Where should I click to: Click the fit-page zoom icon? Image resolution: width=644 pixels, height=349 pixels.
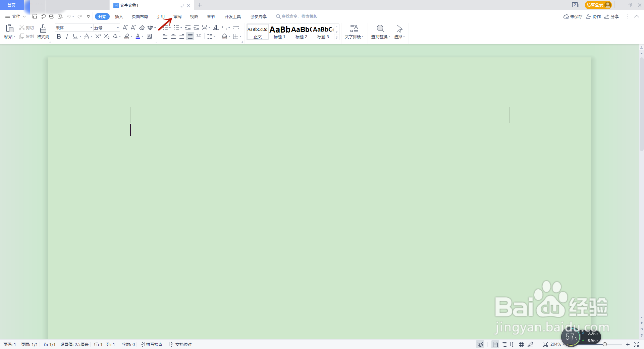(x=545, y=344)
